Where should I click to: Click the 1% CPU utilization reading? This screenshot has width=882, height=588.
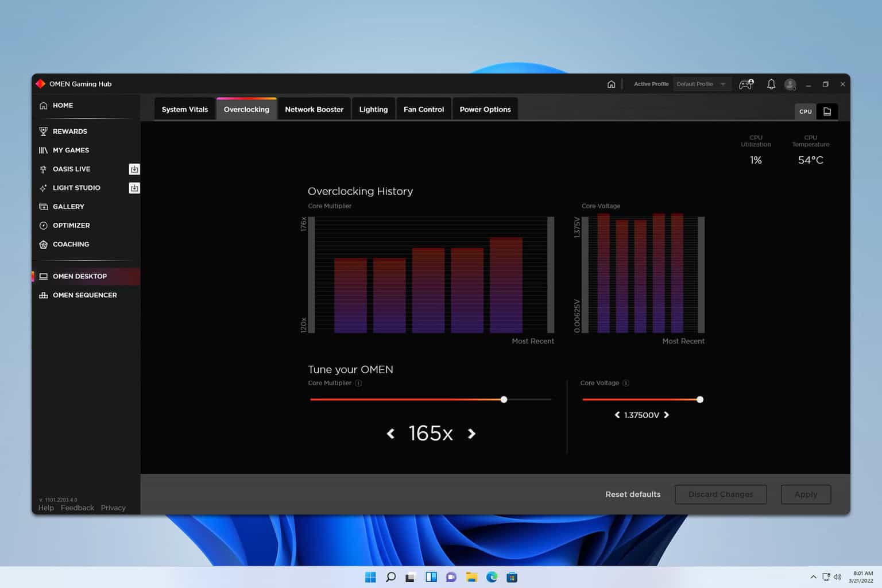756,160
